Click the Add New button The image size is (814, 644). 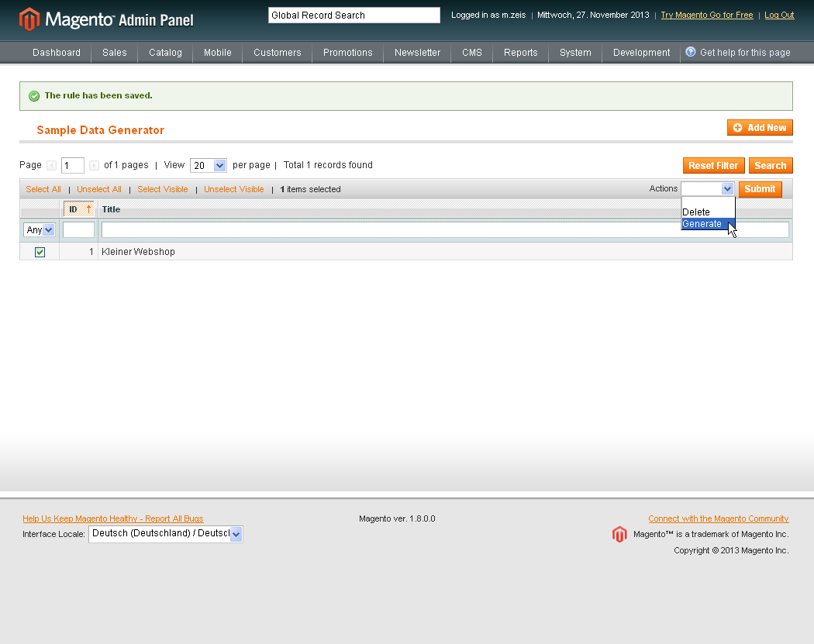tap(760, 128)
